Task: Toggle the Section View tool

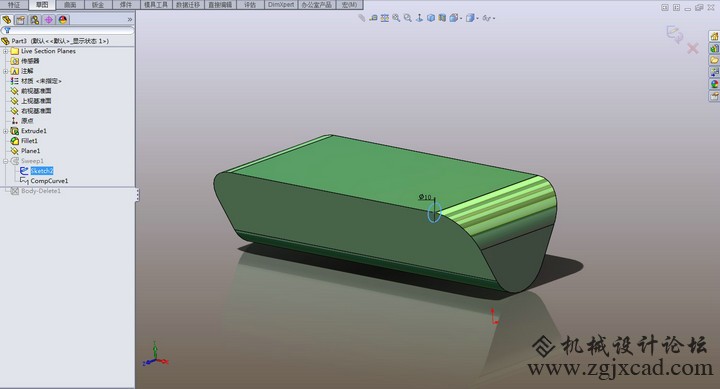Action: point(442,18)
